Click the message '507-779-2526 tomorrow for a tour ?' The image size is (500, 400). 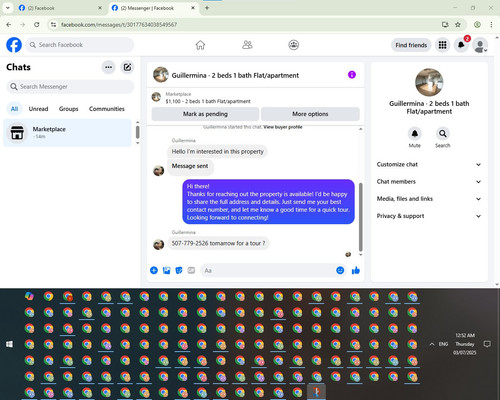point(218,243)
